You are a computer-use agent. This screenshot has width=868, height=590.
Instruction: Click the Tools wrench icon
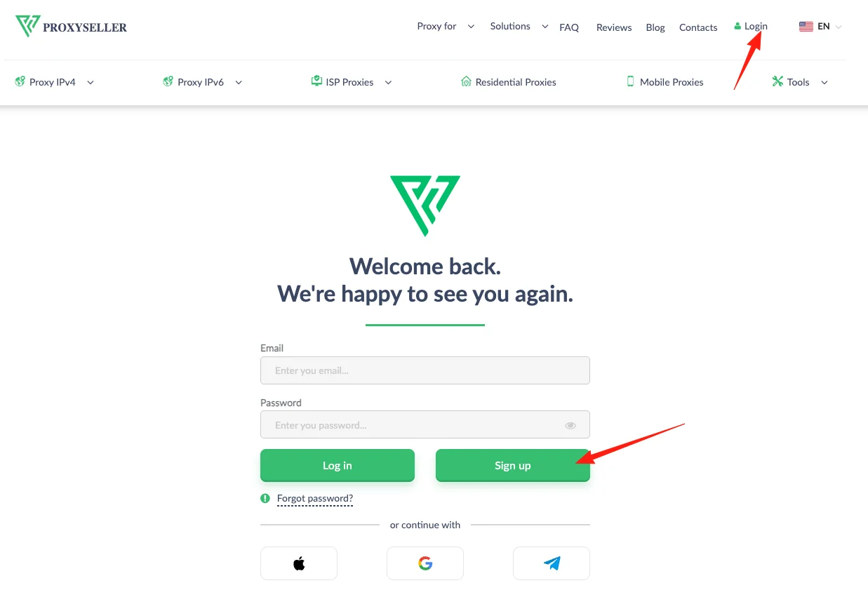(x=777, y=81)
